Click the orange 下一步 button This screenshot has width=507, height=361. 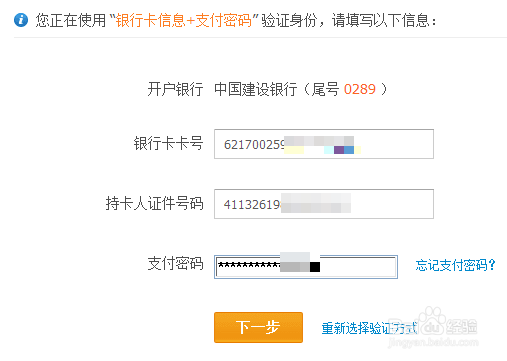tap(258, 327)
